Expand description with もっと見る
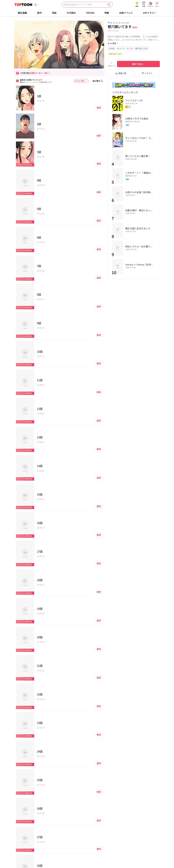The height and width of the screenshot is (868, 174). click(113, 43)
